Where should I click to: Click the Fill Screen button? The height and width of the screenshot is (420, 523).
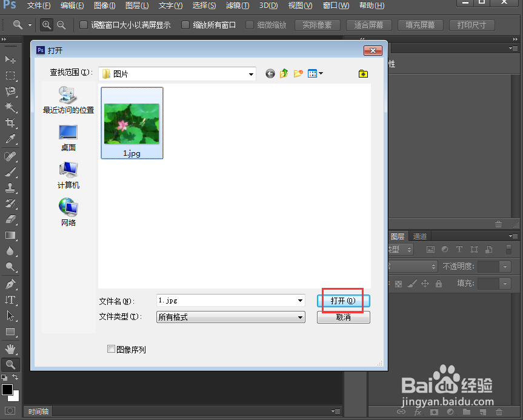(420, 25)
